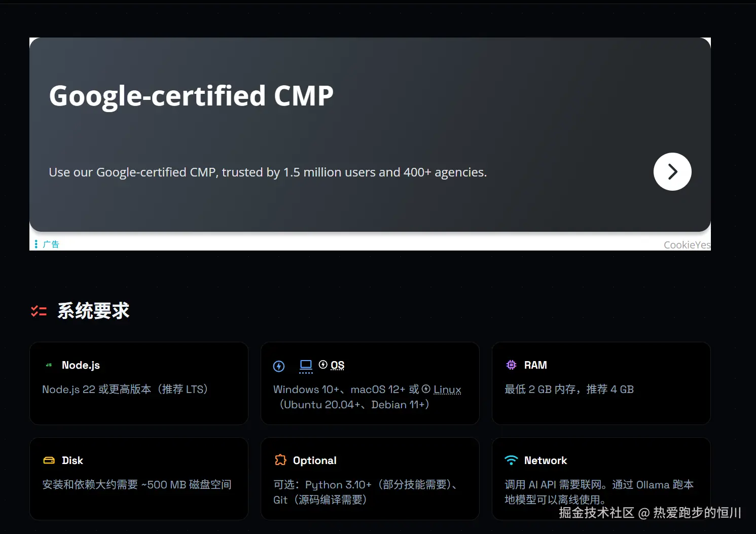The image size is (756, 534).
Task: Click the 系统要求 section heading
Action: tap(94, 311)
